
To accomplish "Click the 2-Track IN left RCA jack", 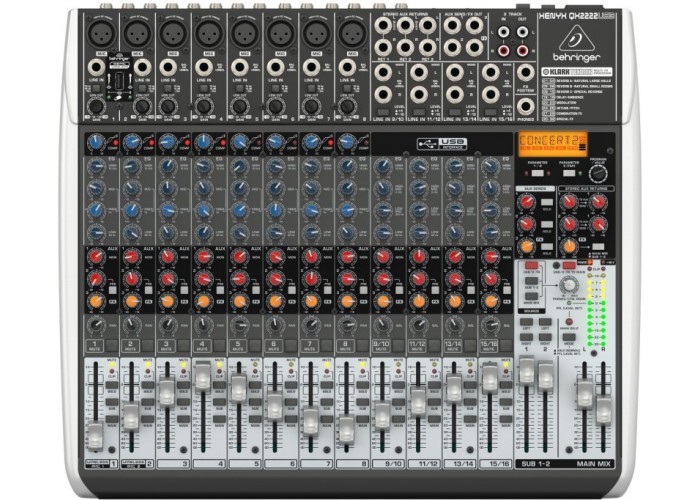I will pyautogui.click(x=503, y=32).
